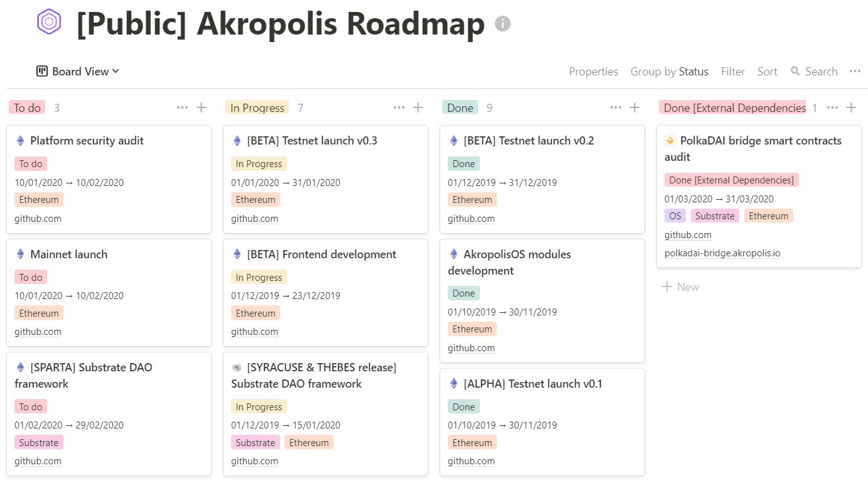Click date 01/03/2020 → 31/03/2020
The image size is (868, 480).
pyautogui.click(x=719, y=199)
